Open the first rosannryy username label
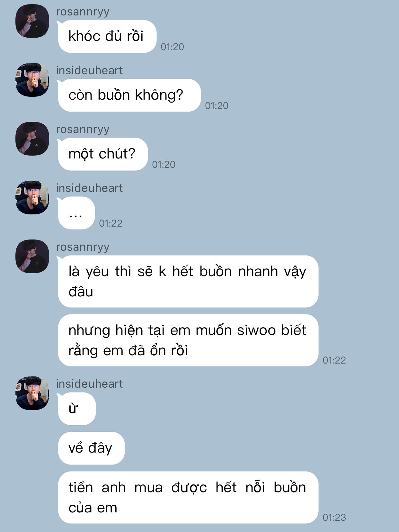This screenshot has width=399, height=532. [x=83, y=12]
